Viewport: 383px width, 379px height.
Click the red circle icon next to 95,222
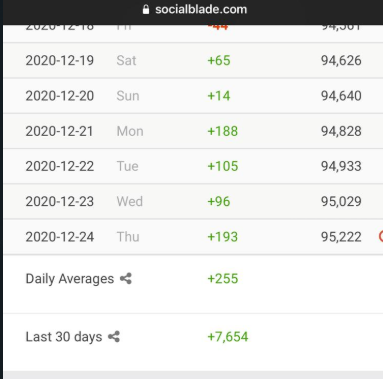(x=381, y=236)
